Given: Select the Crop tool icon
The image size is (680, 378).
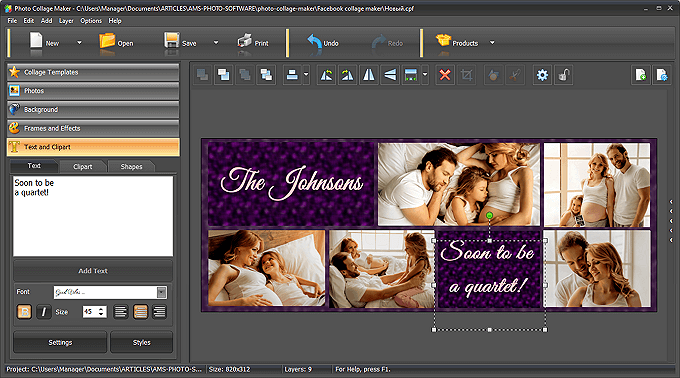Looking at the screenshot, I should coord(466,75).
